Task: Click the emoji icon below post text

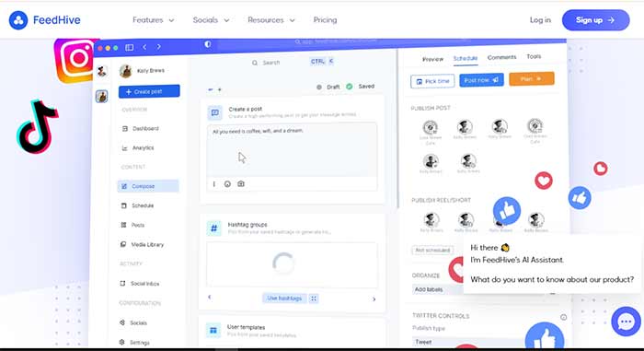Action: pos(227,184)
